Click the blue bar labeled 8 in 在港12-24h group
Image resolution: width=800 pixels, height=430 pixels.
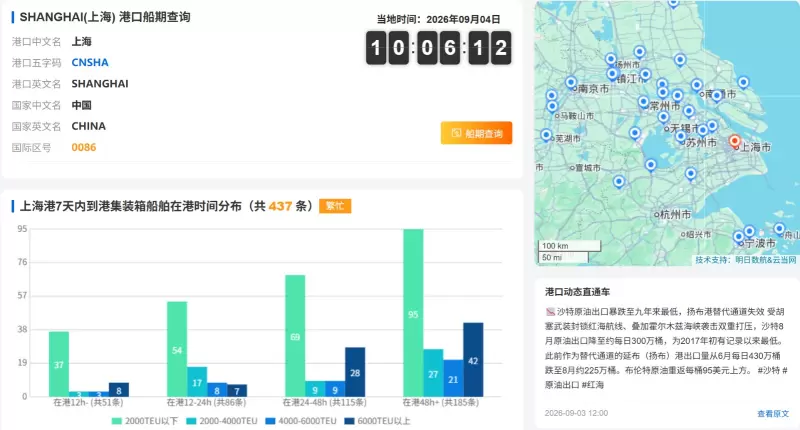[x=217, y=390]
